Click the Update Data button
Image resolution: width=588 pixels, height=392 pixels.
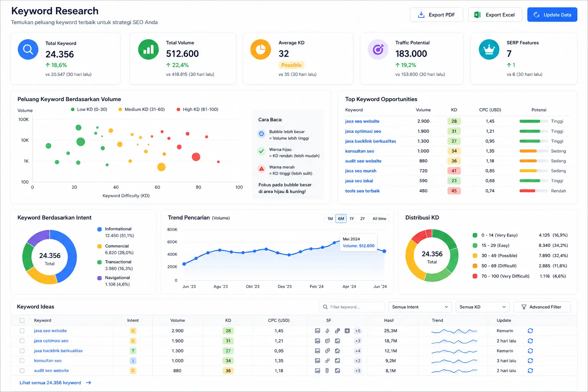click(x=552, y=15)
